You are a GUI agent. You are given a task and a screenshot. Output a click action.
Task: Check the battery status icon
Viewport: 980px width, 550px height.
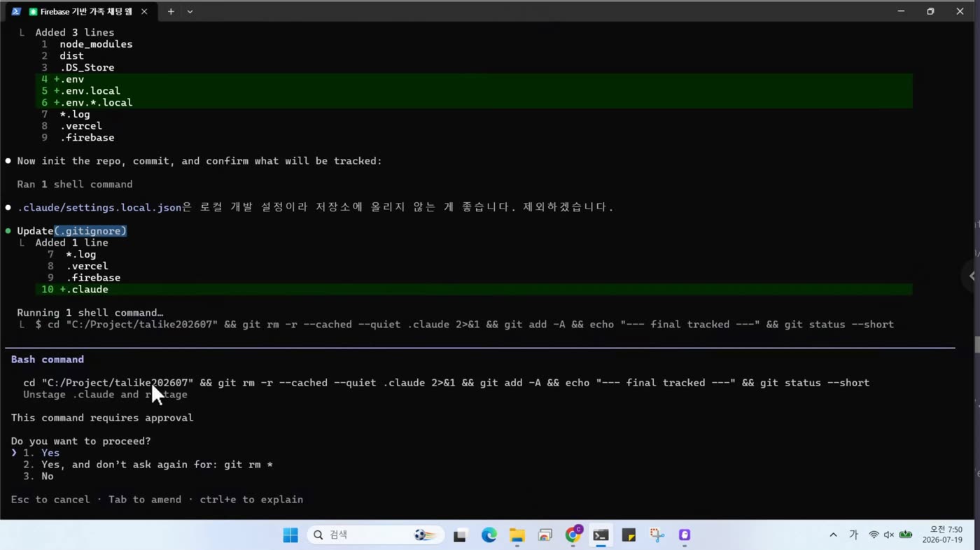point(906,535)
